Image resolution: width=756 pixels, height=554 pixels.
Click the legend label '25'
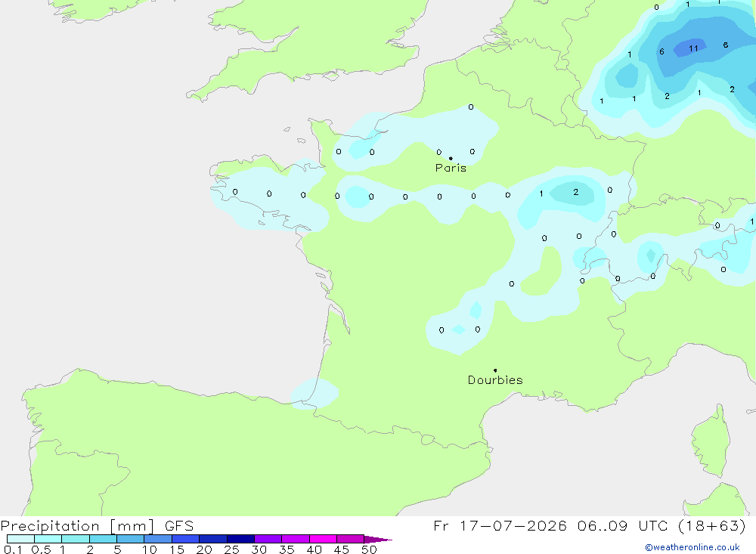point(231,549)
